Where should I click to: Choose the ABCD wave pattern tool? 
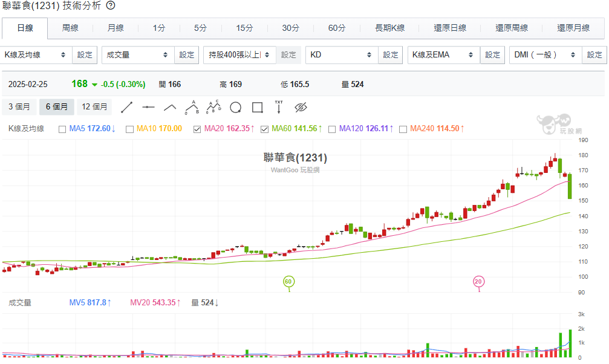213,107
